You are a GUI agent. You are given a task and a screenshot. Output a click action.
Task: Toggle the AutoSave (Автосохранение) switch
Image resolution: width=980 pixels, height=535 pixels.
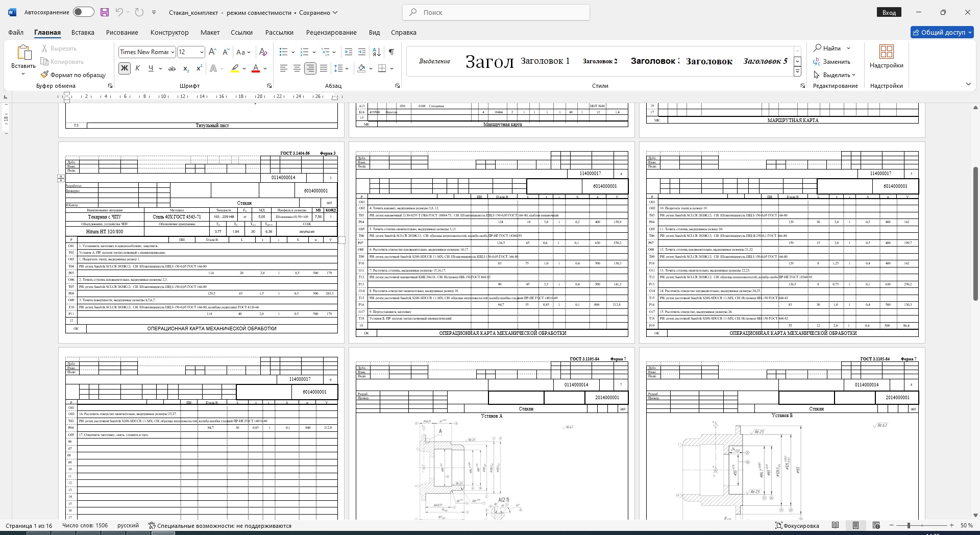(x=83, y=12)
